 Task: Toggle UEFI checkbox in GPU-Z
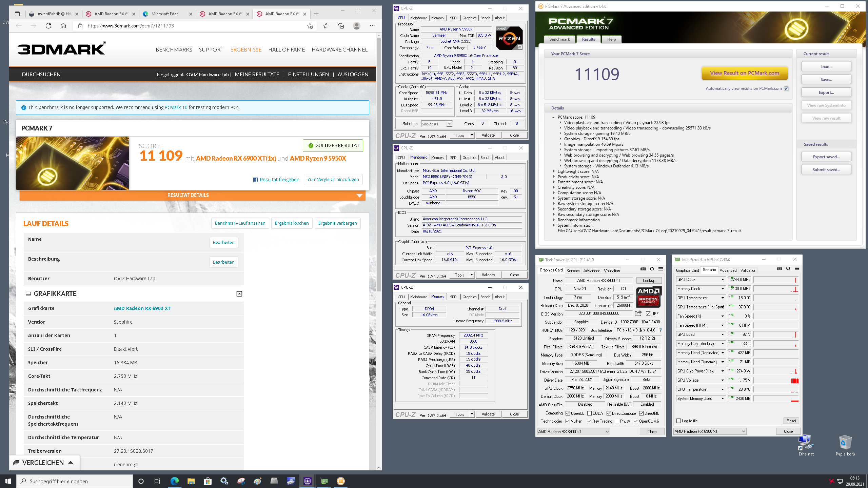click(648, 314)
